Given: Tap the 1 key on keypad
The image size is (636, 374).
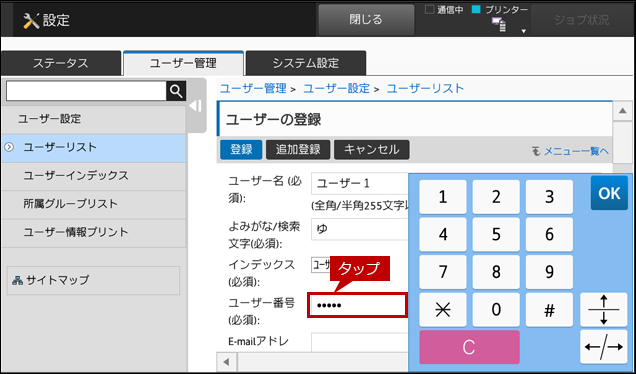Looking at the screenshot, I should (x=443, y=197).
